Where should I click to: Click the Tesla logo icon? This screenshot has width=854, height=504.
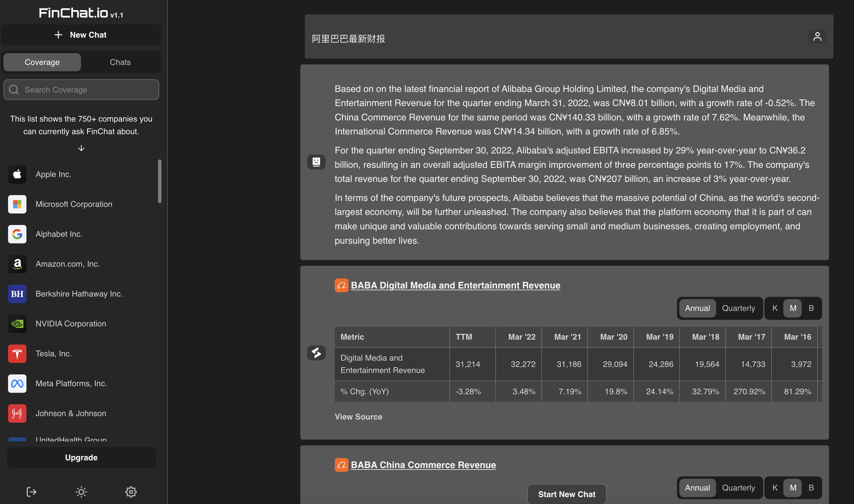[17, 353]
